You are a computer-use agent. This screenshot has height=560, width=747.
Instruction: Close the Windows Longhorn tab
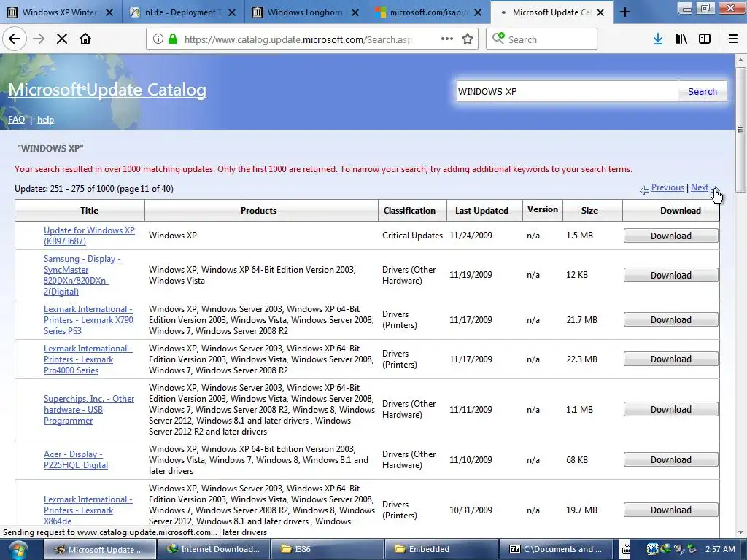355,12
